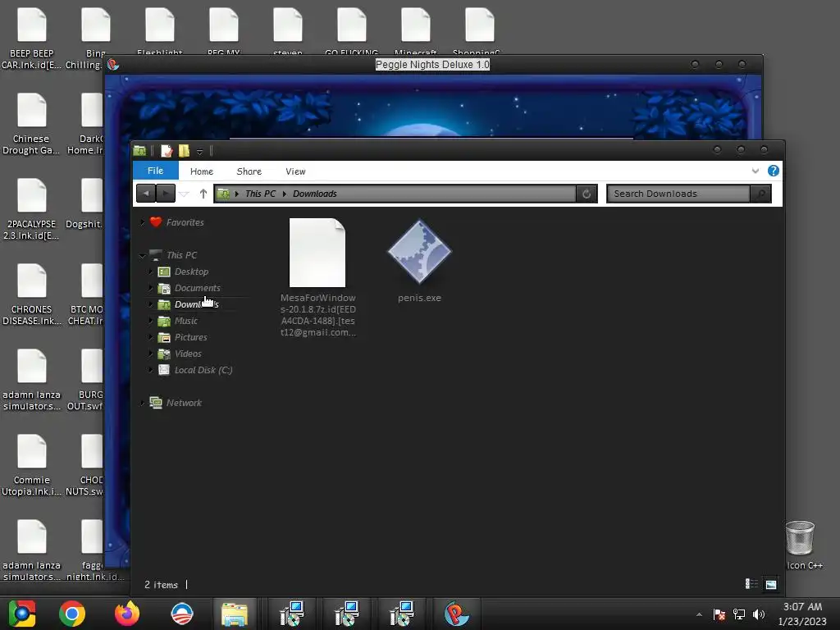This screenshot has width=840, height=630.
Task: Select 2PACALYPSE 2.3 desktop file
Action: [32, 209]
